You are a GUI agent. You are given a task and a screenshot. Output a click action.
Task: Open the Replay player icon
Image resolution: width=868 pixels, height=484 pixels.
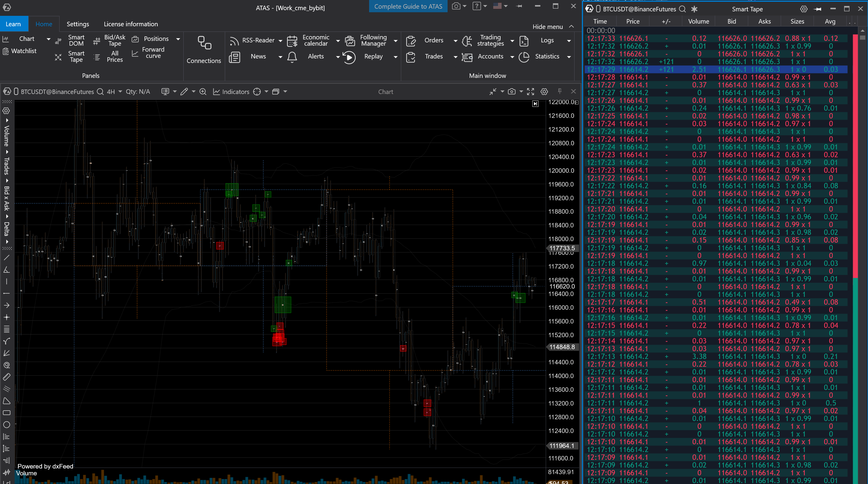(349, 57)
